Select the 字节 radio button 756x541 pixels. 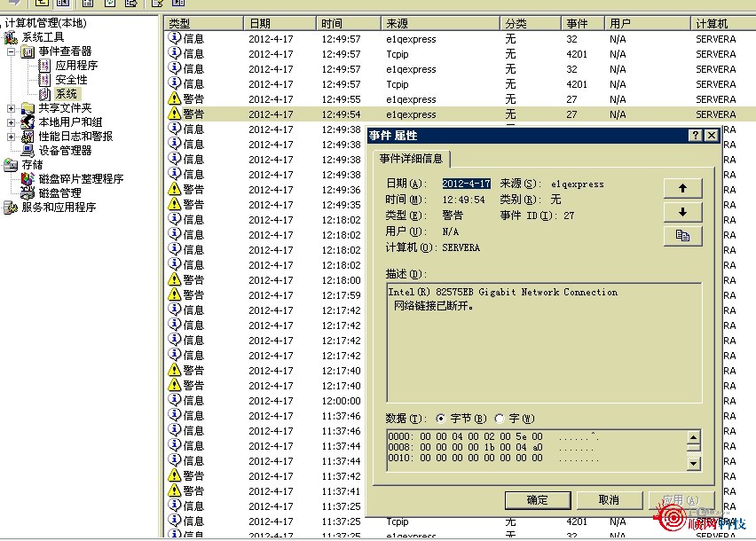pos(441,419)
